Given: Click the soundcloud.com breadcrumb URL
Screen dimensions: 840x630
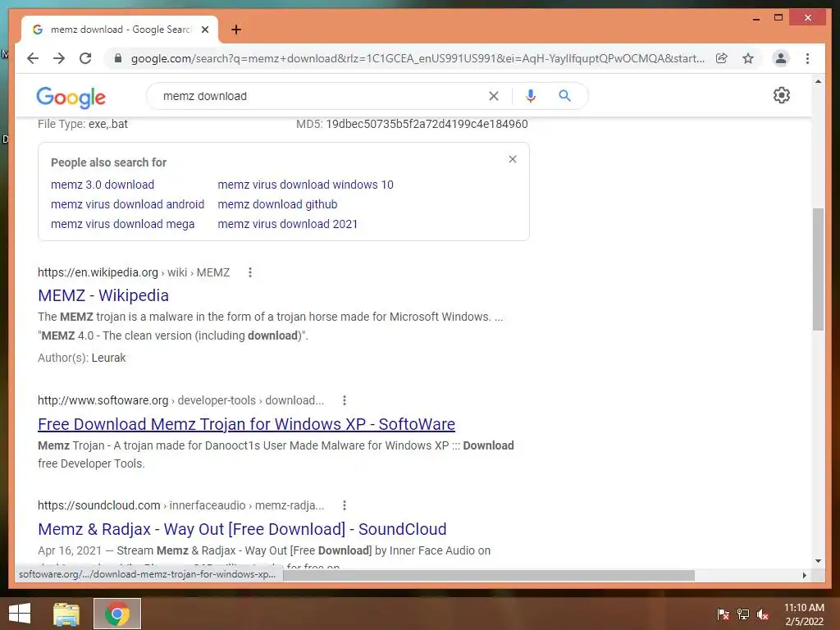Looking at the screenshot, I should tap(180, 505).
